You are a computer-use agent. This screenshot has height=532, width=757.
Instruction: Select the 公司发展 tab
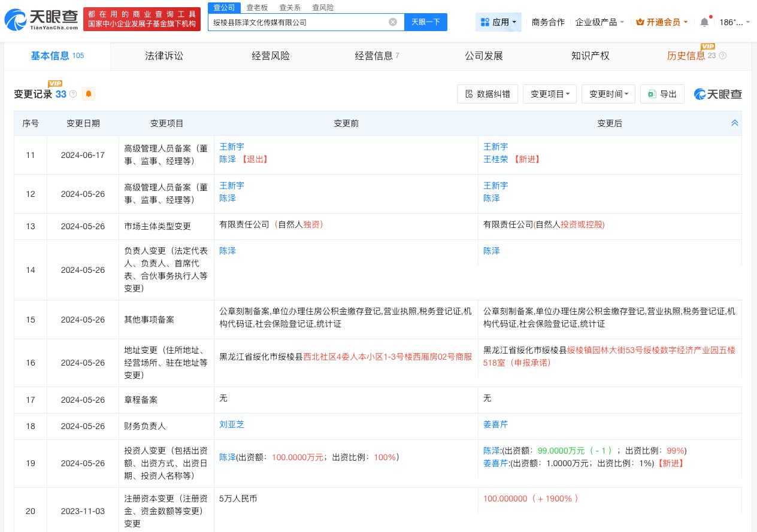point(484,56)
